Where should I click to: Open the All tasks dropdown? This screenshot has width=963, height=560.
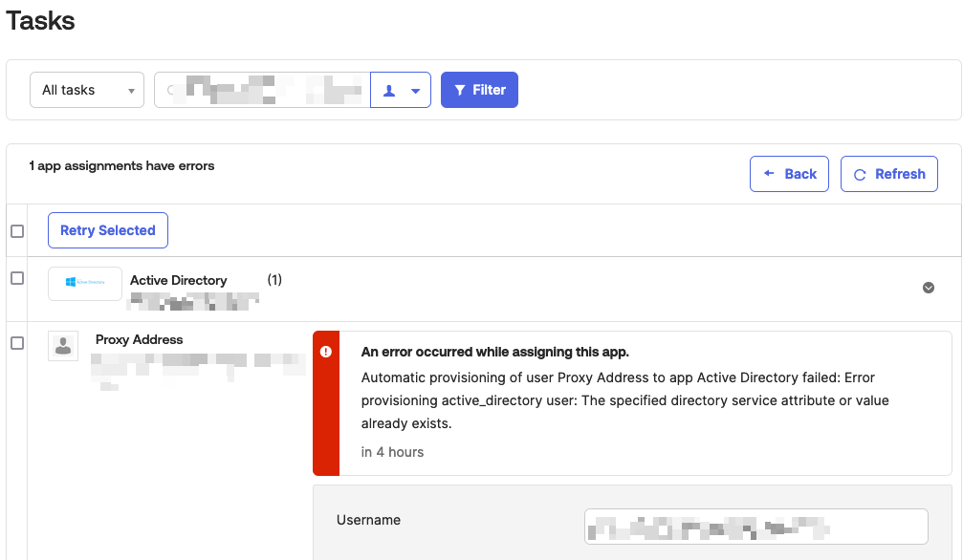pyautogui.click(x=87, y=90)
